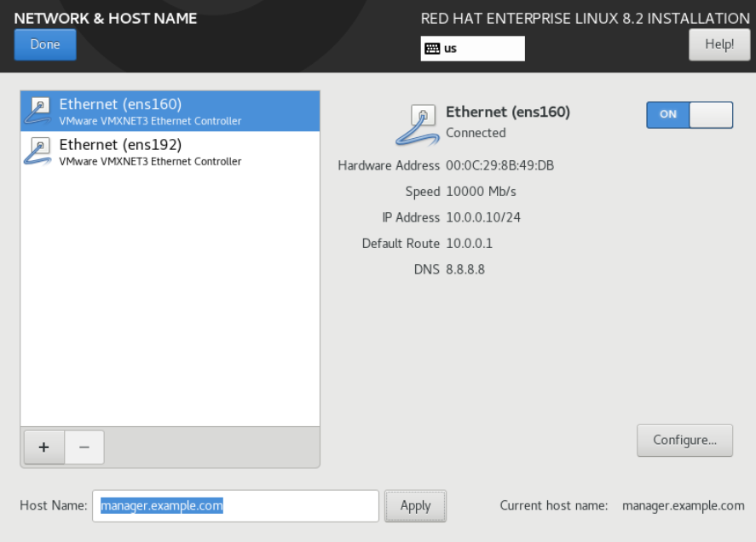Click the Hardware Address value 00:0C:29:8B:49:DB
This screenshot has height=542, width=756.
[500, 165]
